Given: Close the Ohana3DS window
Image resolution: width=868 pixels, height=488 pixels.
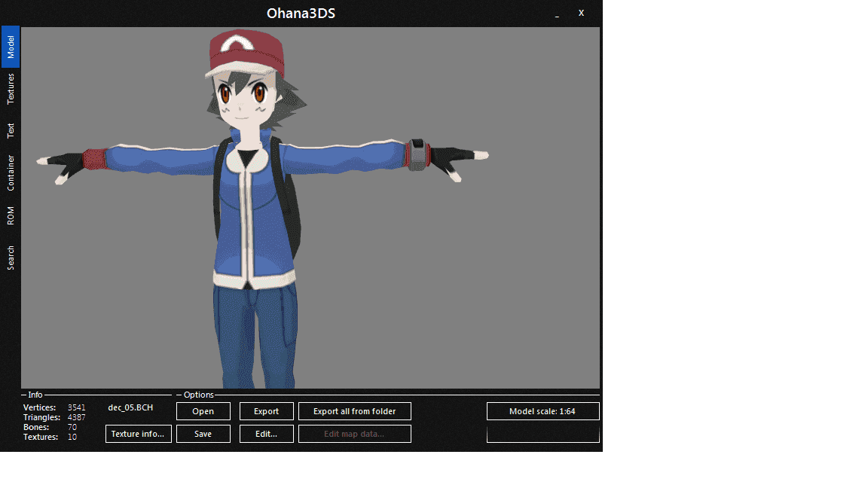Looking at the screenshot, I should [x=581, y=13].
